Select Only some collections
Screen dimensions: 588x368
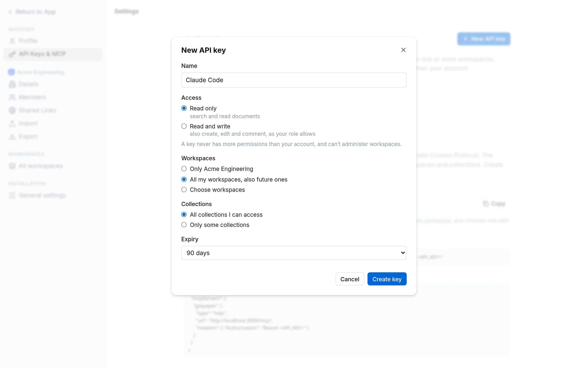click(x=184, y=225)
